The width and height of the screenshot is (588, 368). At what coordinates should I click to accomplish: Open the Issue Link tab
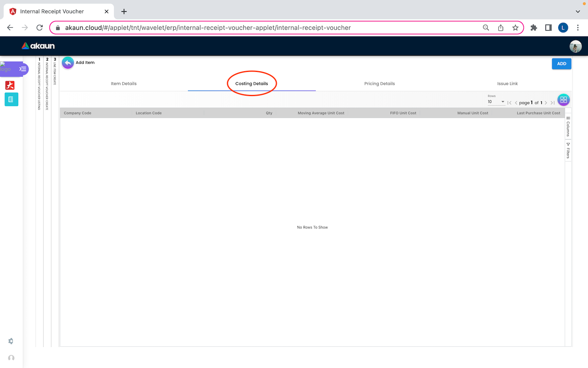[508, 84]
